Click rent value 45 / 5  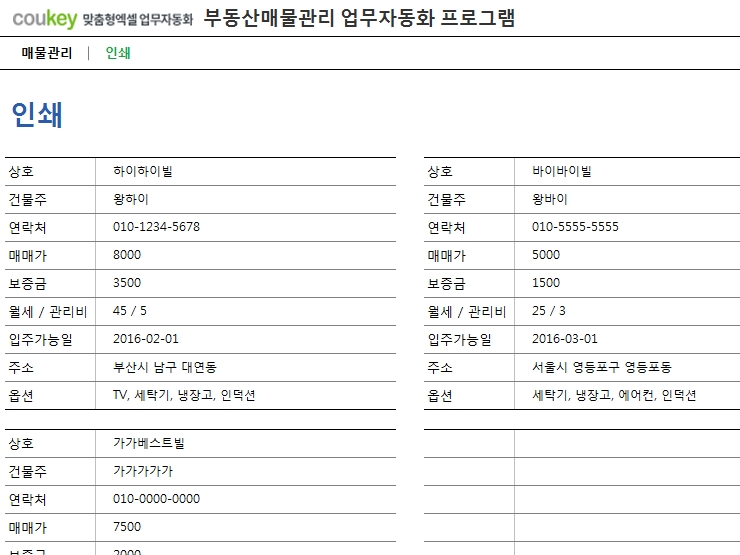coord(130,311)
